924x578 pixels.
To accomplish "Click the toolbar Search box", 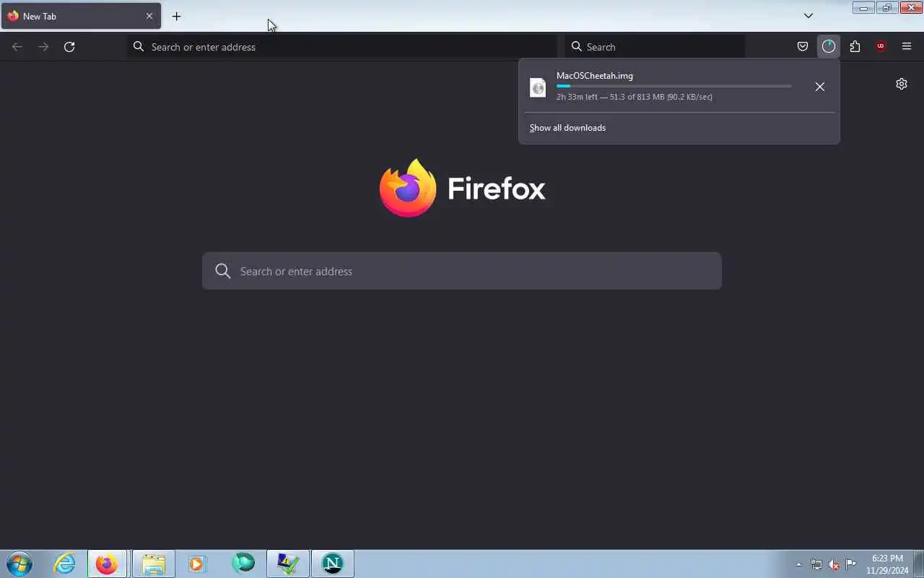I will tap(655, 47).
